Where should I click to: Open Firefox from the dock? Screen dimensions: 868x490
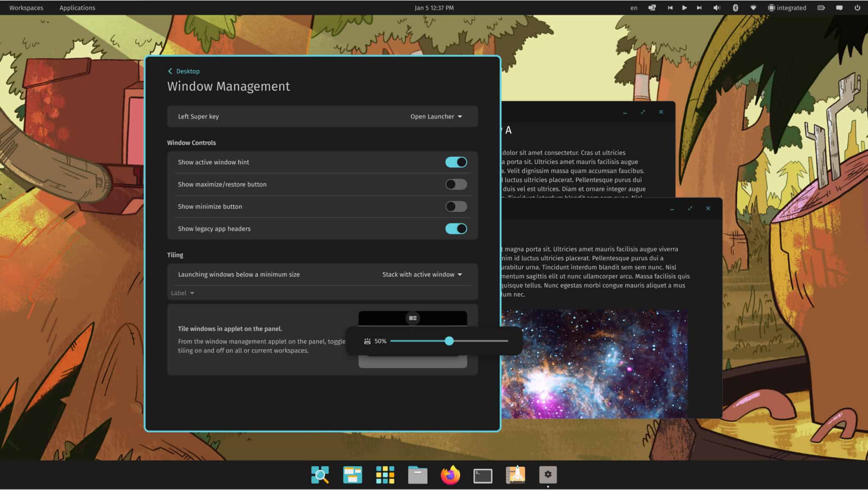click(x=450, y=475)
